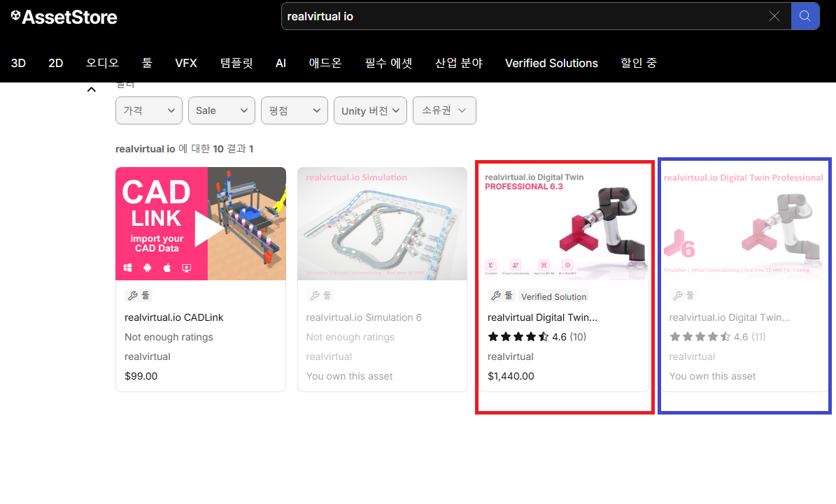Click the Windows platform icon on CAD LINK thumbnail

point(128,268)
